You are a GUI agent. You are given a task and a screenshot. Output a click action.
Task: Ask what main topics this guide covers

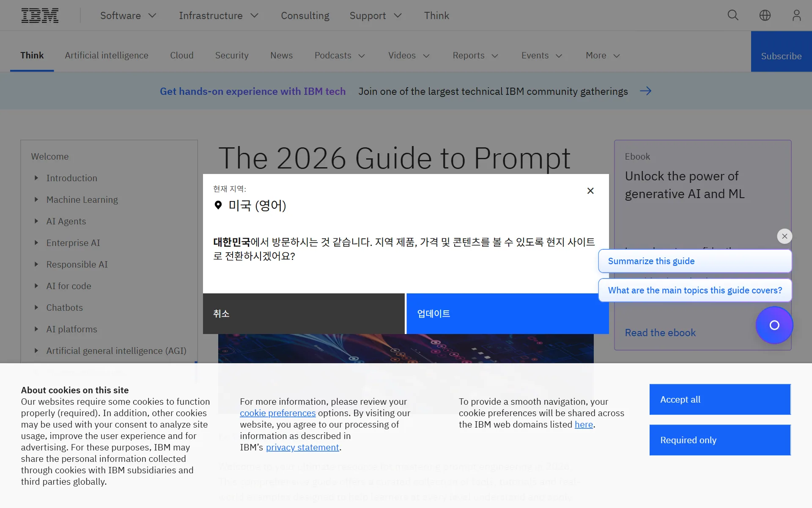click(x=695, y=290)
